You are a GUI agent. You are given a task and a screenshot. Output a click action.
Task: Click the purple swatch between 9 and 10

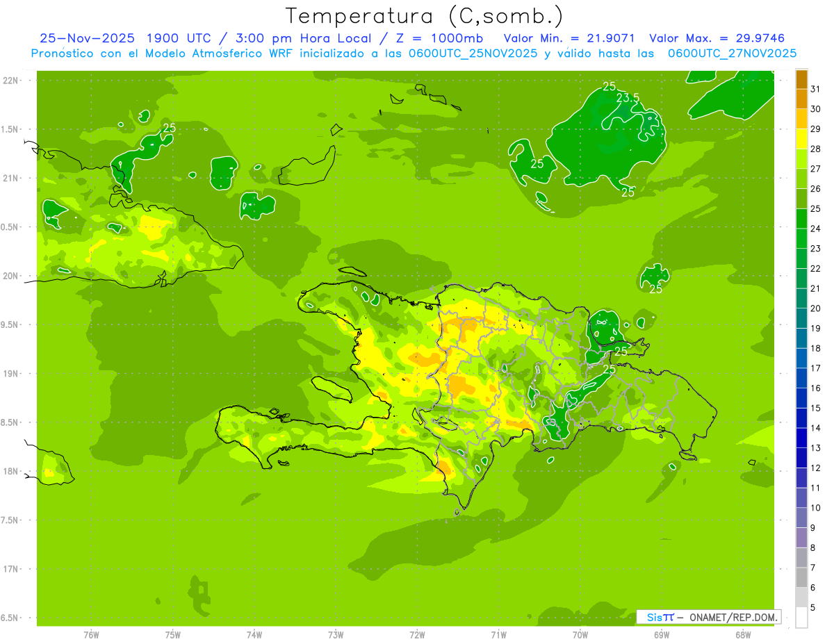tap(801, 518)
